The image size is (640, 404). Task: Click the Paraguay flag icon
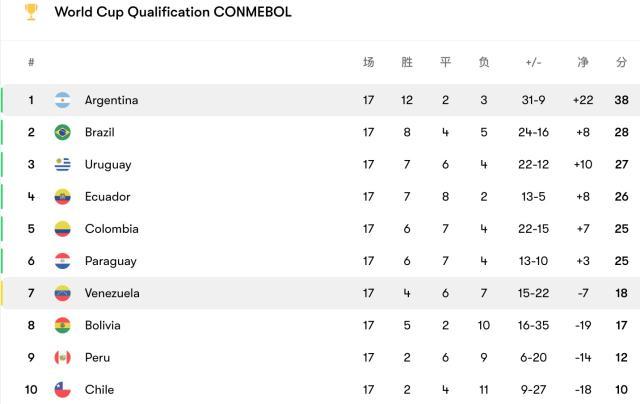(63, 261)
